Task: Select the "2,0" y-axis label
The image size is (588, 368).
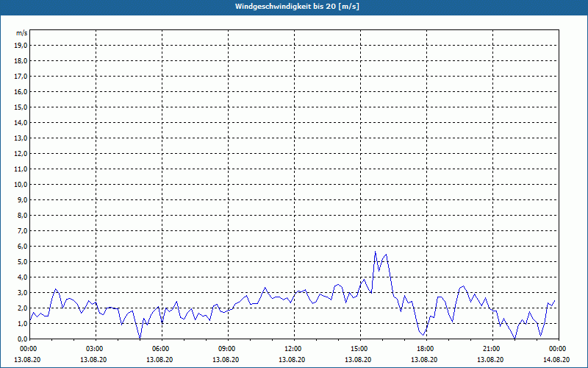Action: (22, 308)
